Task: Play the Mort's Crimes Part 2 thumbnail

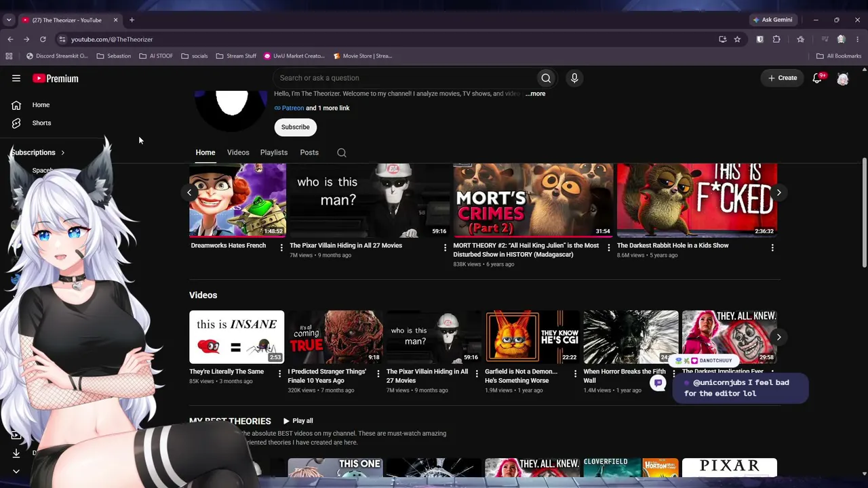Action: [x=533, y=200]
